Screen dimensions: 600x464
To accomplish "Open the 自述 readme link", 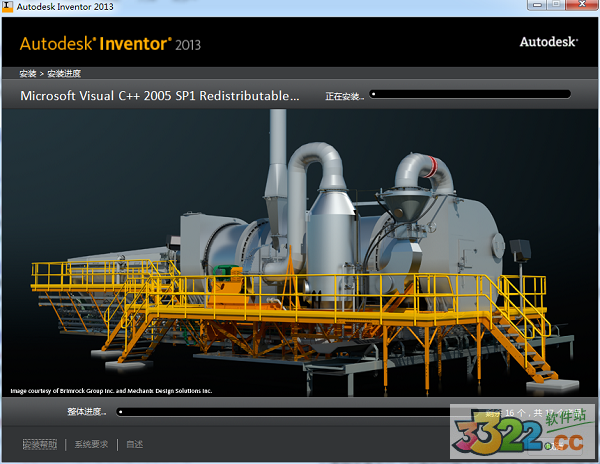I will click(x=135, y=444).
